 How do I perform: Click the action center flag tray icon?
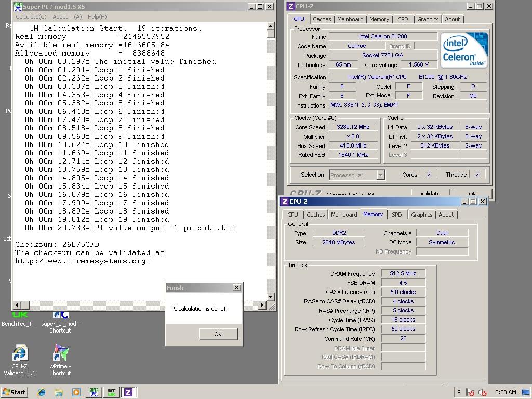point(470,393)
